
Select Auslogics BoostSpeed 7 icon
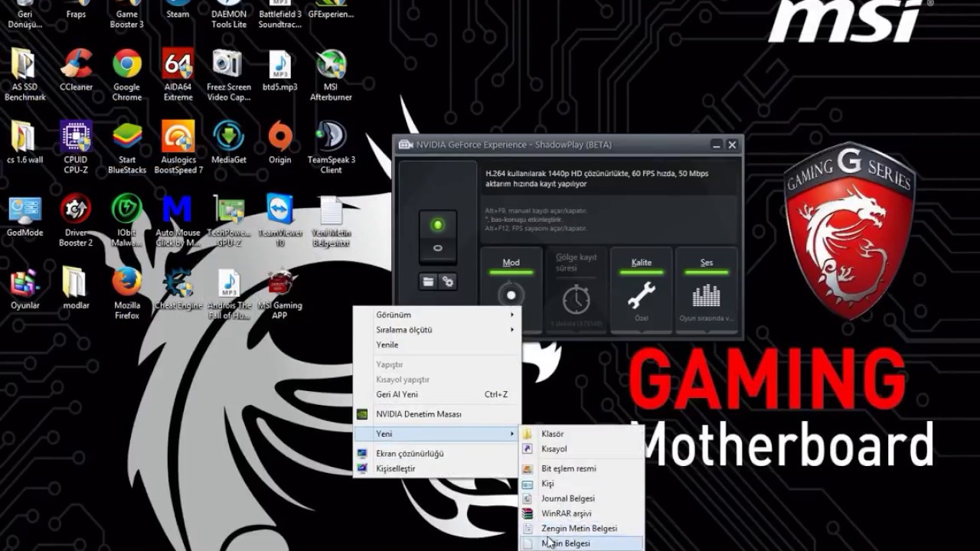(x=178, y=148)
